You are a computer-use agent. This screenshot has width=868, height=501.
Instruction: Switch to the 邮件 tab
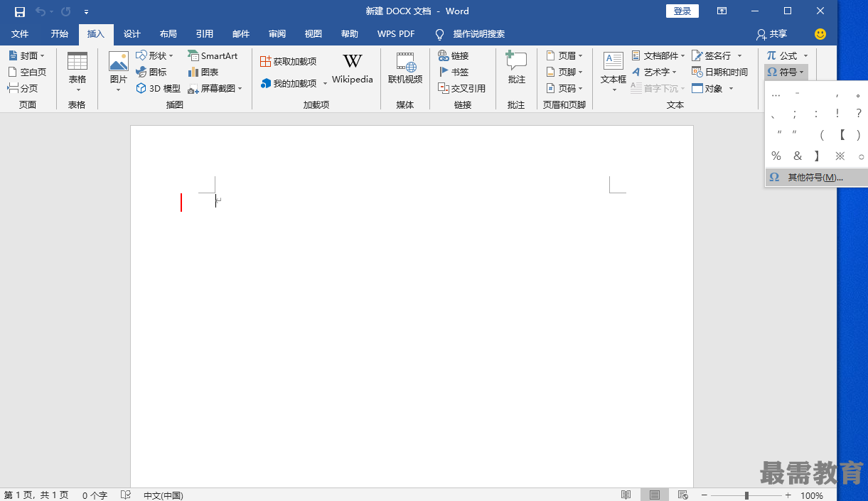[241, 34]
